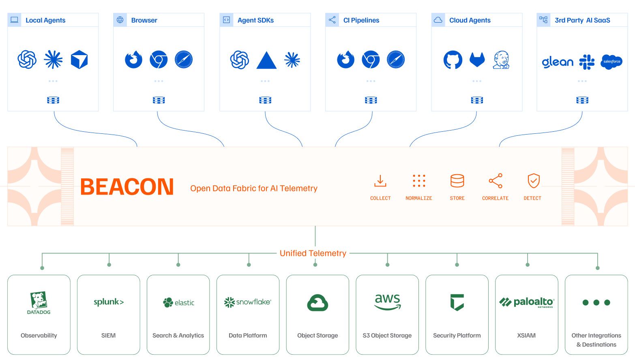Click the Snowflake logo
635x364 pixels.
pyautogui.click(x=248, y=302)
